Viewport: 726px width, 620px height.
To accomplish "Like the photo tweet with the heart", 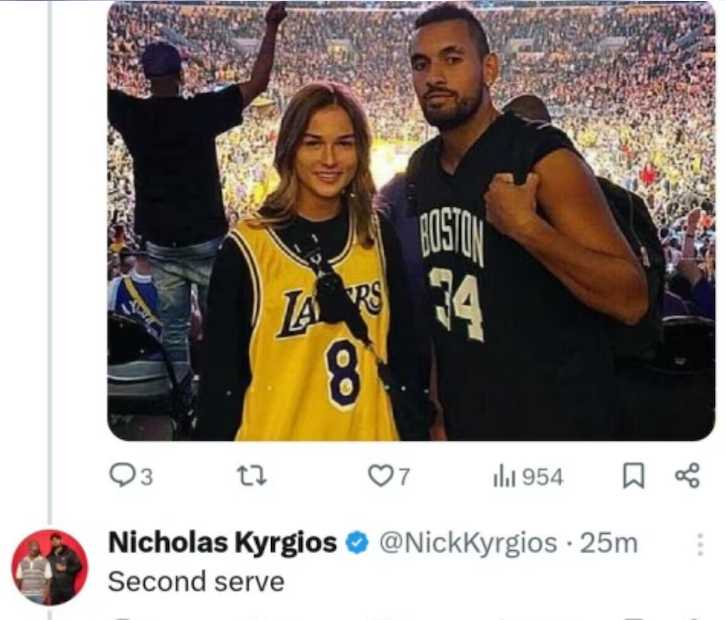I will pos(380,476).
